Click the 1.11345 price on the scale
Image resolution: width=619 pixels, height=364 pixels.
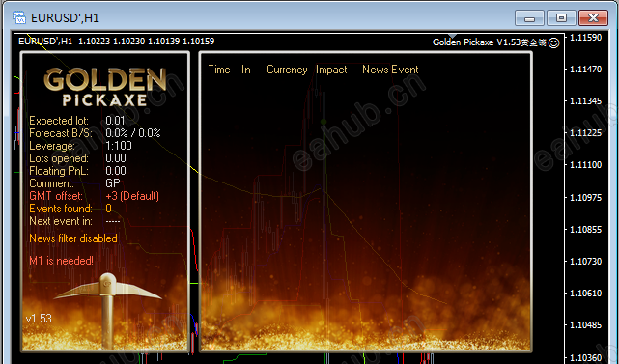pyautogui.click(x=585, y=101)
